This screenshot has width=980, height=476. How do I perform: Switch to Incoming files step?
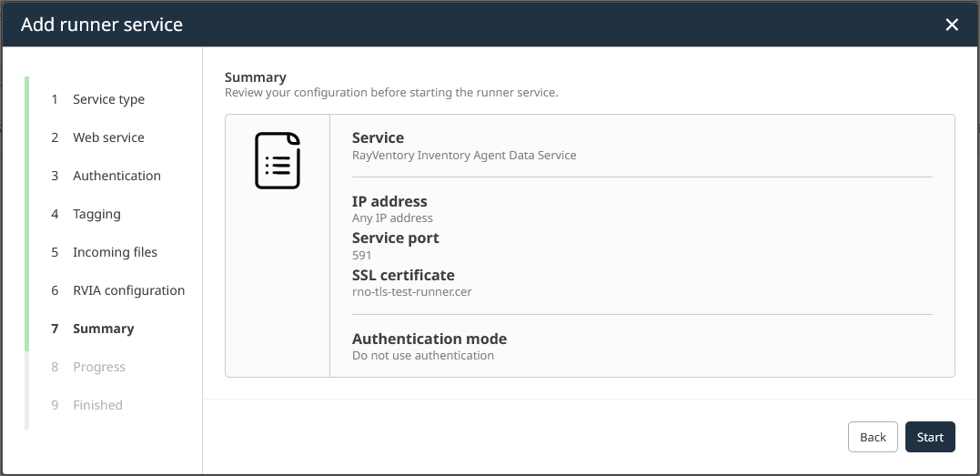tap(115, 252)
